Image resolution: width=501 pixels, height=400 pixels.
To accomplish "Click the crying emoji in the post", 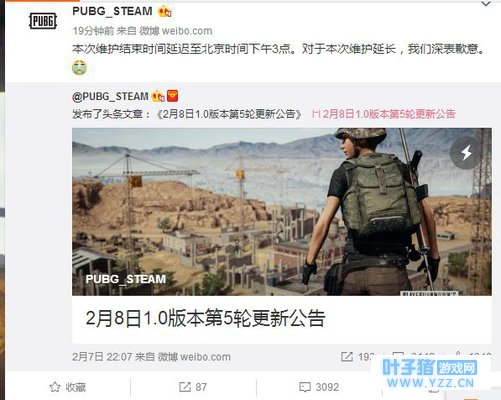I will tap(79, 68).
